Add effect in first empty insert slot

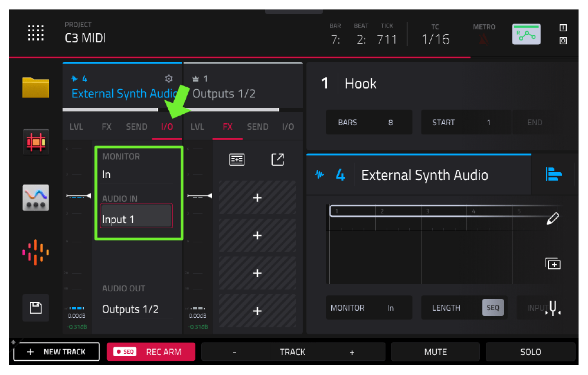point(257,198)
